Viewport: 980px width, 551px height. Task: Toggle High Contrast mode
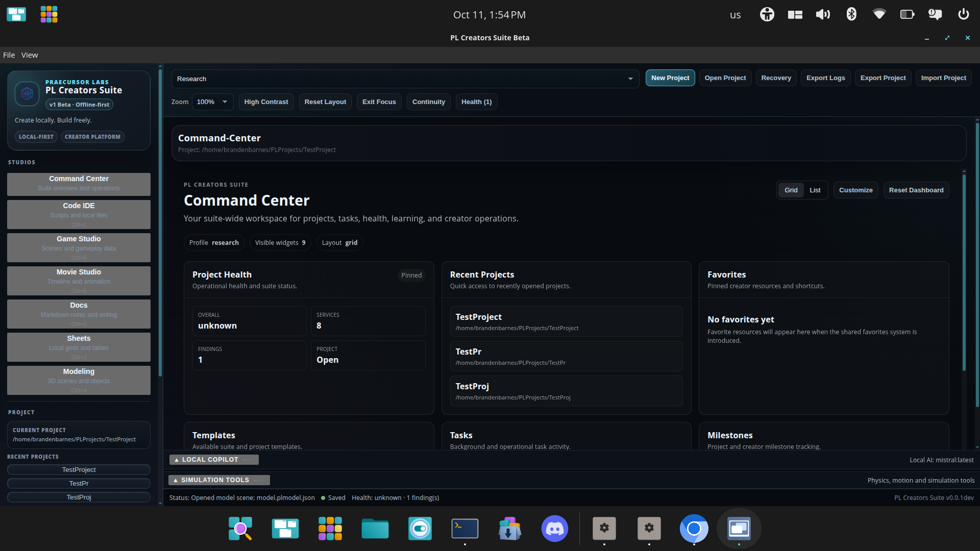[266, 102]
